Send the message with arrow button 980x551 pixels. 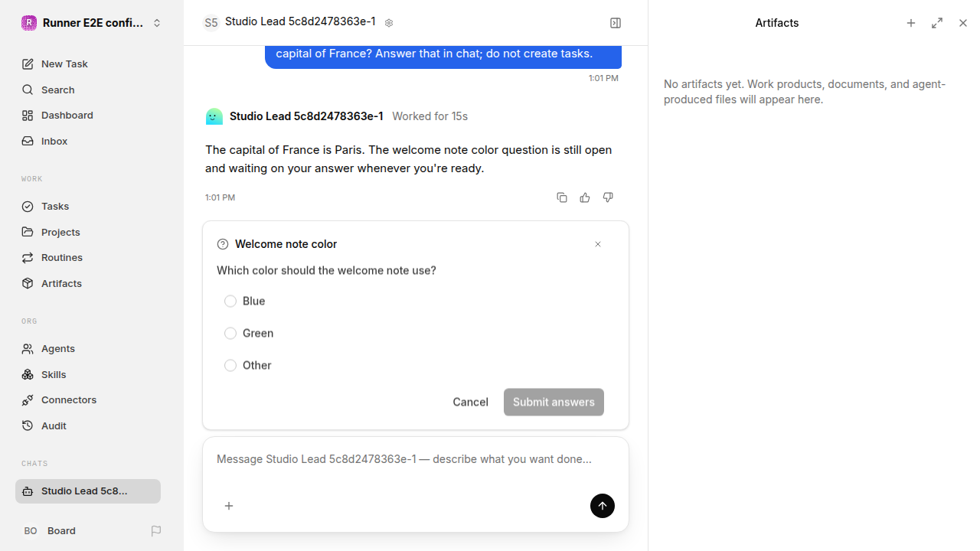(603, 506)
